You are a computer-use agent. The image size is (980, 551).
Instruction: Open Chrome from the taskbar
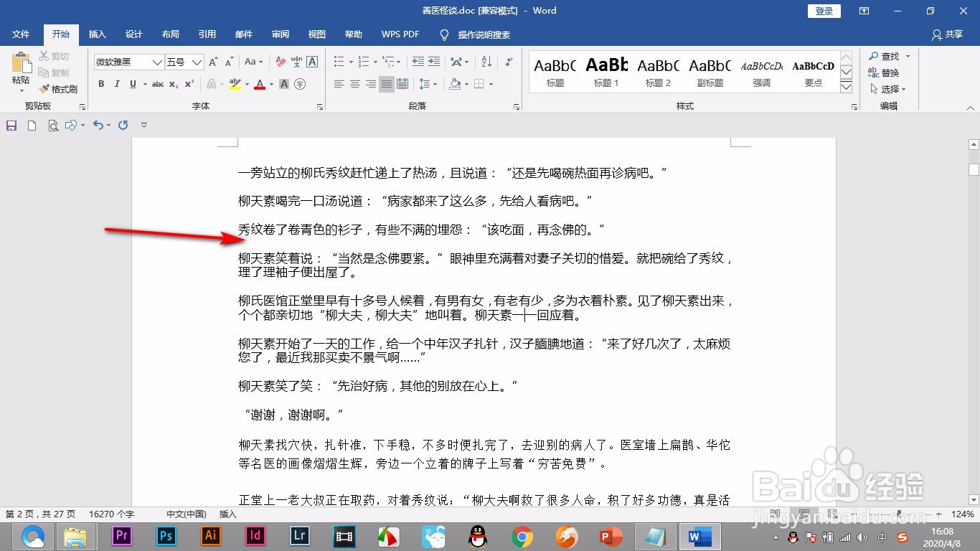pyautogui.click(x=522, y=536)
